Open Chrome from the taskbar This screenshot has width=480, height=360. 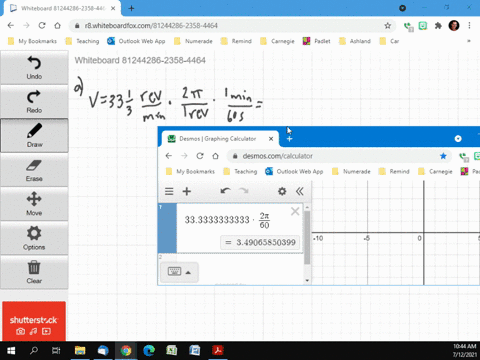point(126,350)
